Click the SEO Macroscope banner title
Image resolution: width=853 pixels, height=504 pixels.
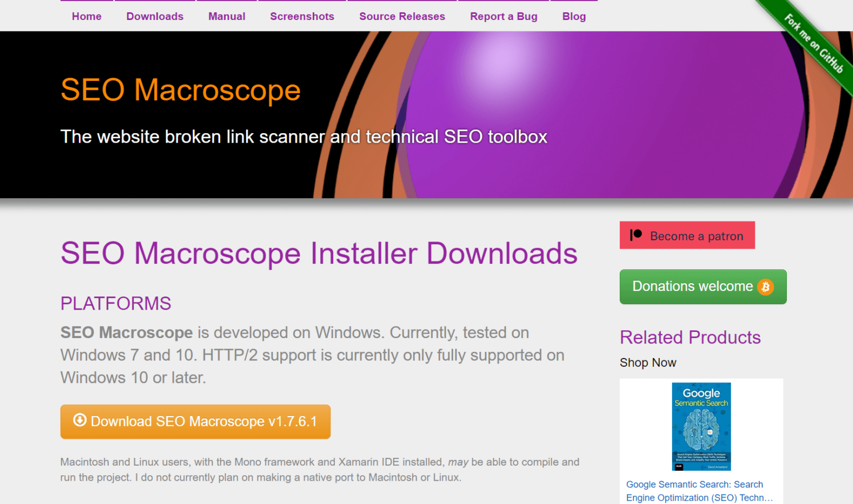point(180,90)
